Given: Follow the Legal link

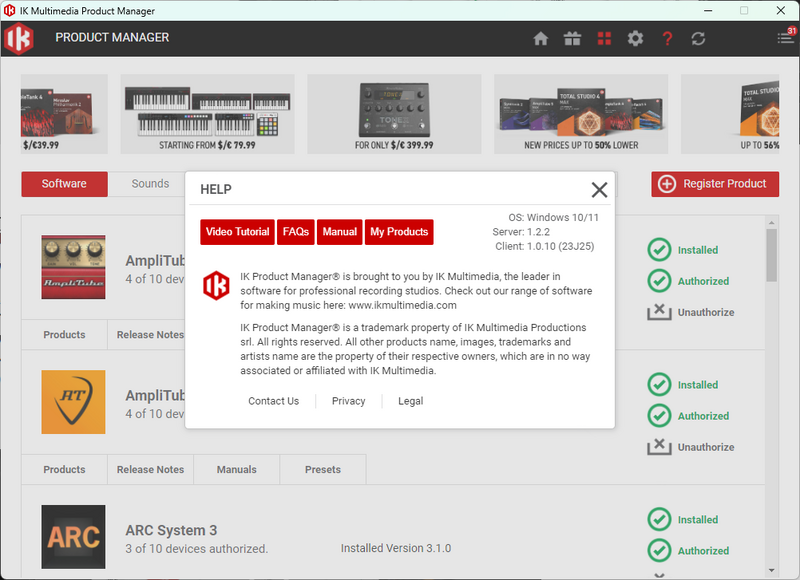Looking at the screenshot, I should [411, 401].
